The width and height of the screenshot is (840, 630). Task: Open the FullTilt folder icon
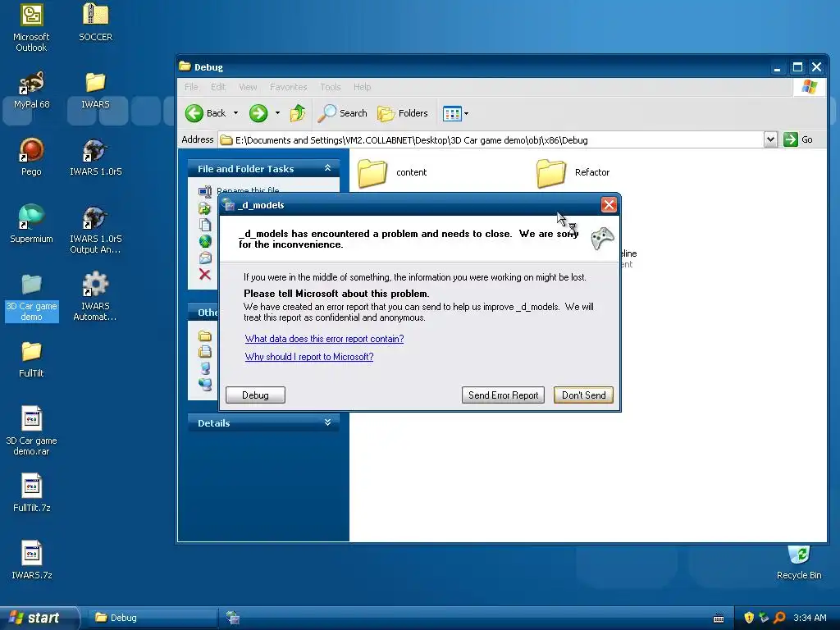pos(32,359)
